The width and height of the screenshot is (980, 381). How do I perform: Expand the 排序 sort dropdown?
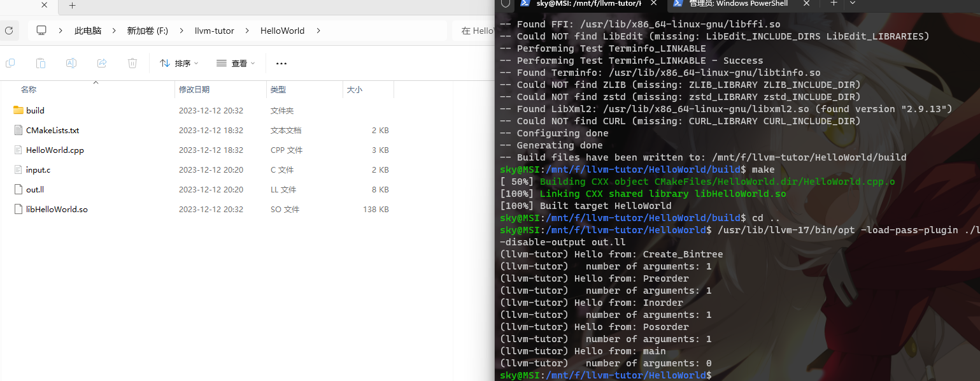179,63
